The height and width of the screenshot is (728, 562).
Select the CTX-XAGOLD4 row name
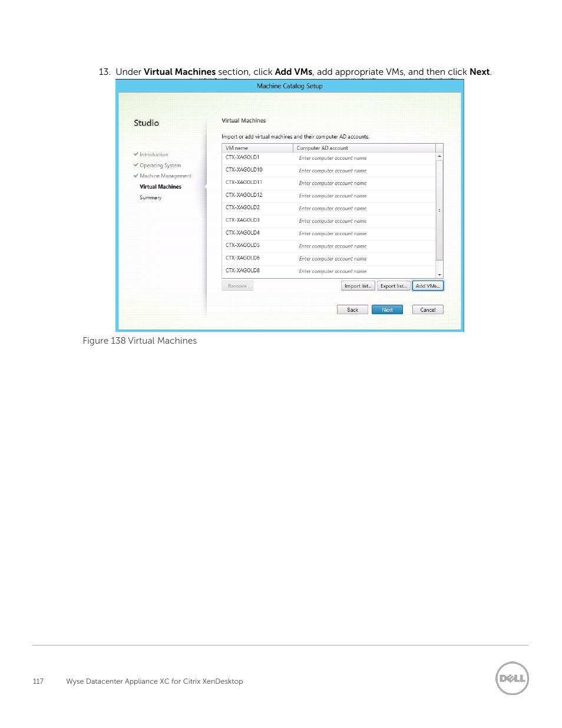point(242,233)
